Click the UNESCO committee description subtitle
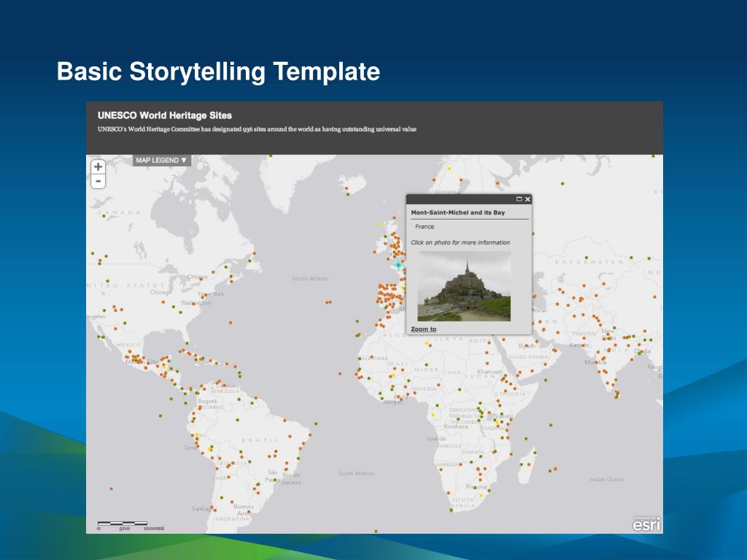This screenshot has width=747, height=560. pos(257,129)
